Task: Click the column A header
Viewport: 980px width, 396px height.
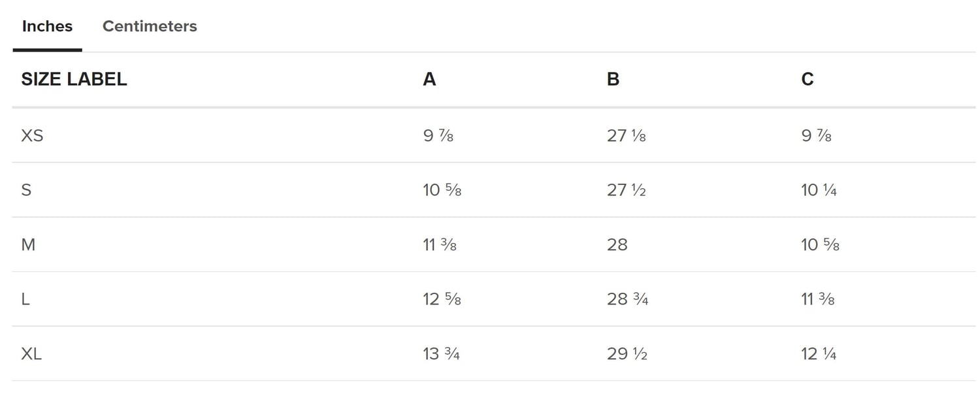Action: click(x=429, y=79)
